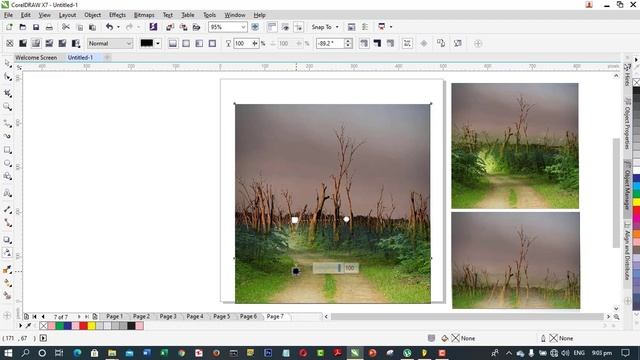Viewport: 640px width, 360px height.
Task: Select the Crop tool in toolbox
Action: (7, 93)
